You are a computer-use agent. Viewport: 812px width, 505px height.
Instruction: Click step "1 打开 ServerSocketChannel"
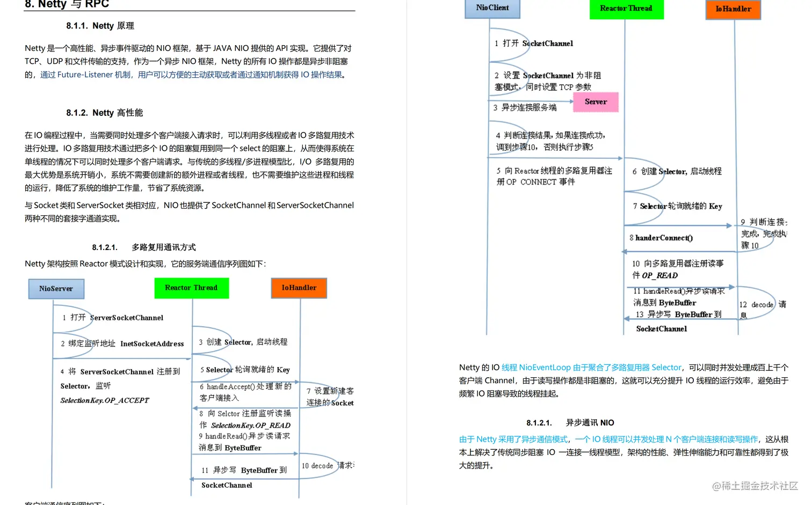point(113,318)
